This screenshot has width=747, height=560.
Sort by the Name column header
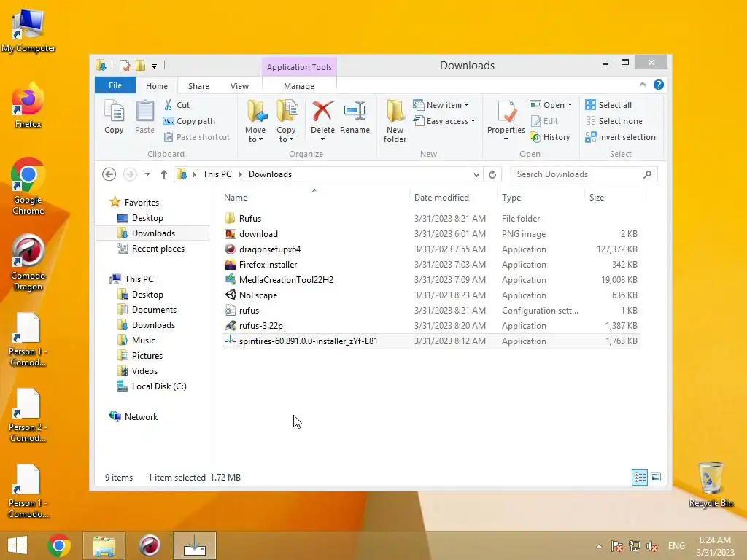click(314, 197)
